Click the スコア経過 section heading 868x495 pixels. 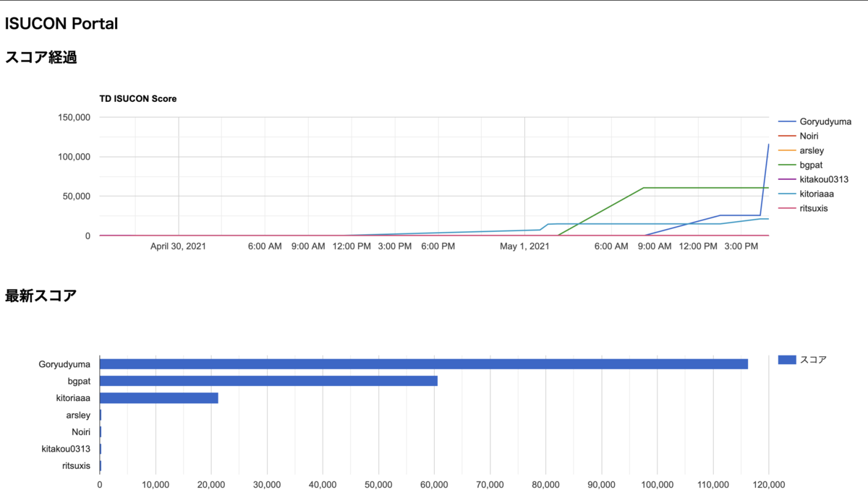coord(41,58)
